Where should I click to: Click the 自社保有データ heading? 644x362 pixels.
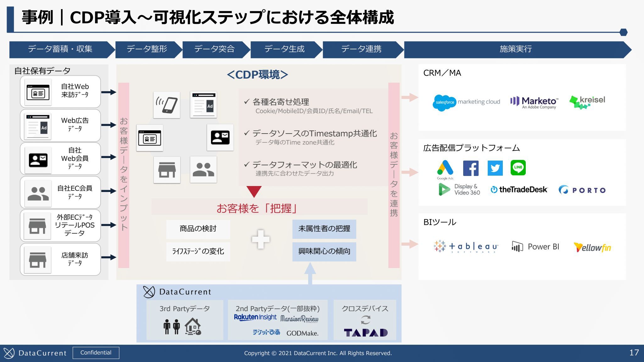pyautogui.click(x=42, y=71)
